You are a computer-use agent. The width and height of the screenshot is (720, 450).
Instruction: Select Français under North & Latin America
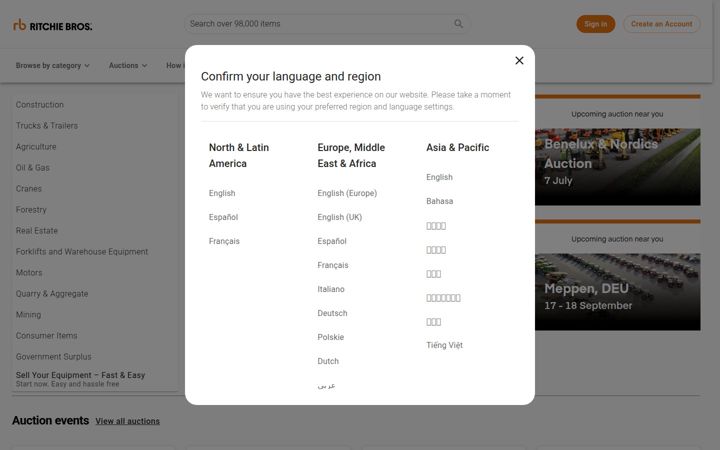(224, 241)
